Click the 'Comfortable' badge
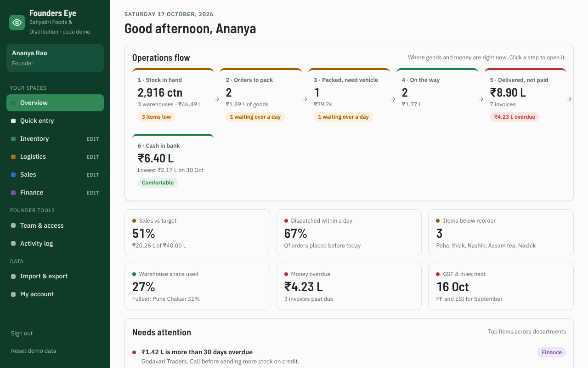The height and width of the screenshot is (368, 588). [x=158, y=183]
